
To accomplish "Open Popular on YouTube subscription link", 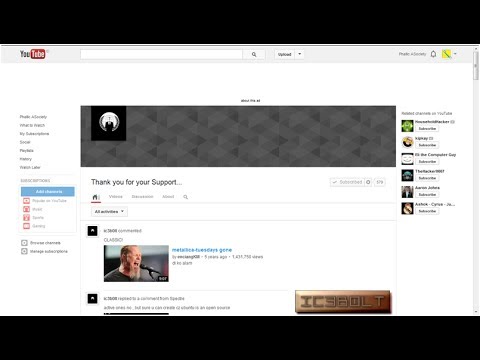I will click(49, 201).
